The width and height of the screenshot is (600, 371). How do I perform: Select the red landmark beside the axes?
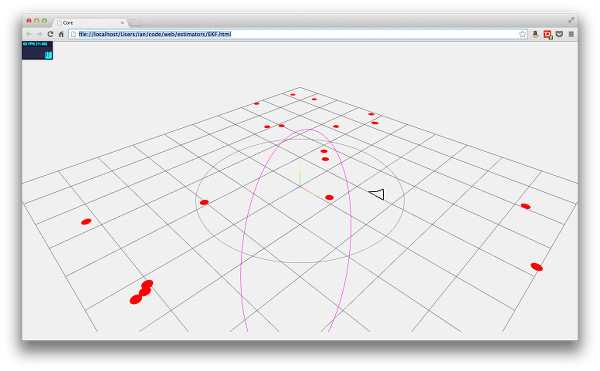click(x=329, y=197)
